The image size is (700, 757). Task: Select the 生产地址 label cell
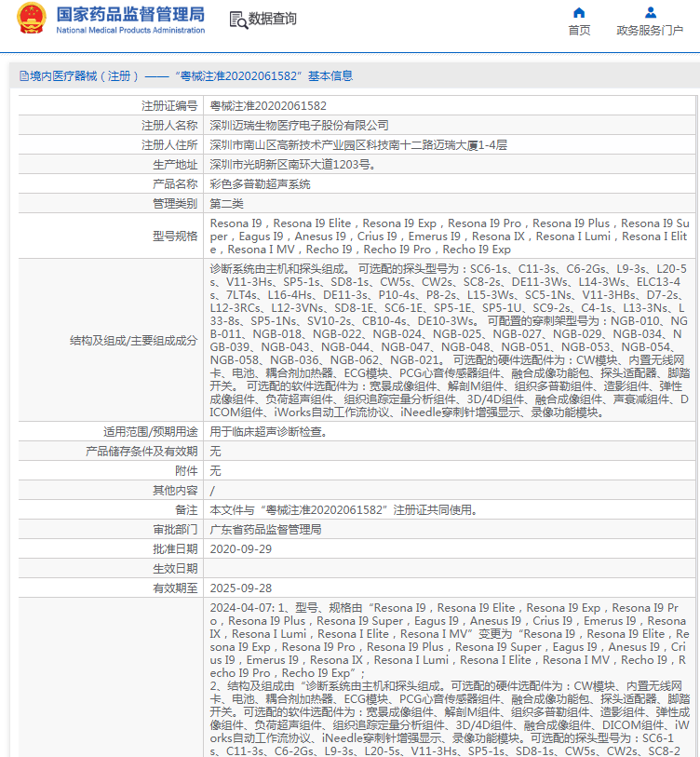pos(111,165)
